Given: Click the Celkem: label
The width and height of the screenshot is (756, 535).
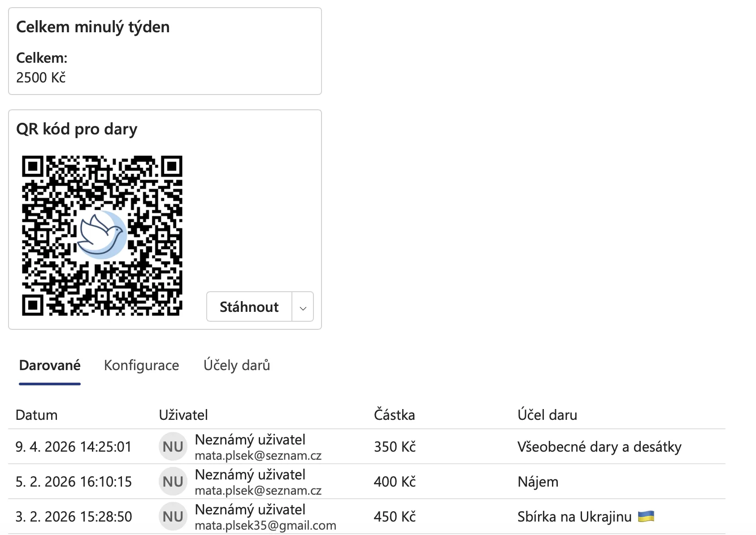Looking at the screenshot, I should [x=42, y=58].
